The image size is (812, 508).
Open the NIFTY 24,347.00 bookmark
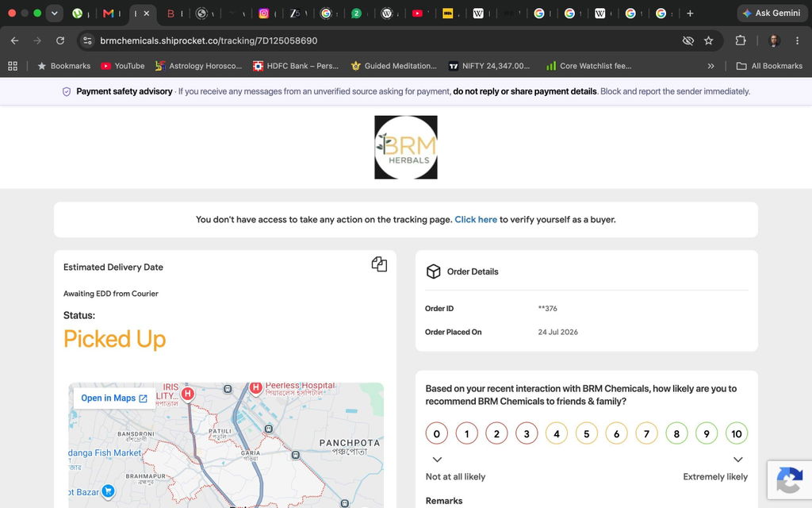pyautogui.click(x=489, y=66)
